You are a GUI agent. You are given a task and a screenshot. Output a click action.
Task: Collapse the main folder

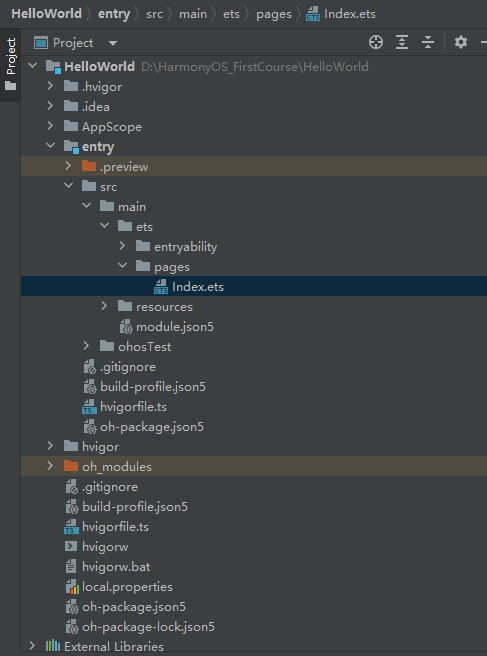click(87, 206)
